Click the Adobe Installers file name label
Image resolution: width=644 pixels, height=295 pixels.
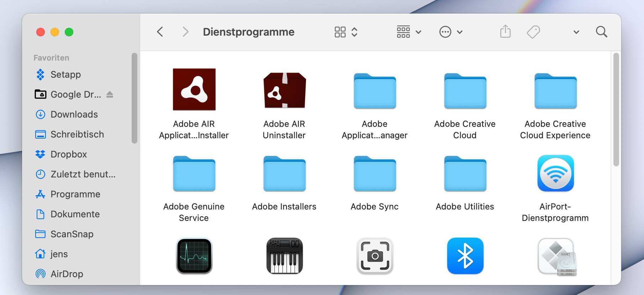coord(284,207)
